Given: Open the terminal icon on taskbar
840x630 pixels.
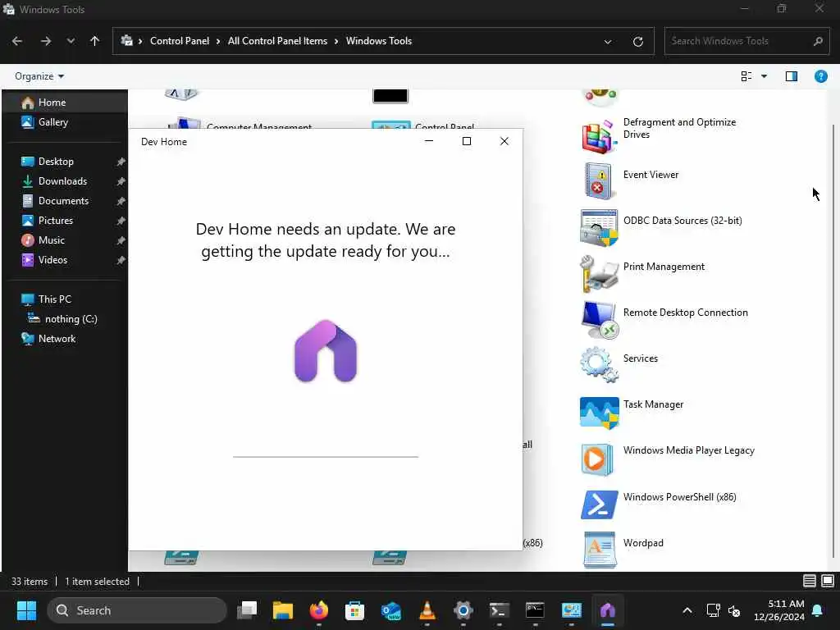Looking at the screenshot, I should (x=499, y=610).
